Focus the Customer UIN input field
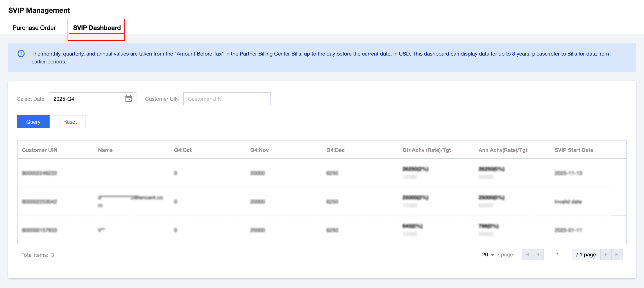Image resolution: width=644 pixels, height=288 pixels. click(227, 99)
